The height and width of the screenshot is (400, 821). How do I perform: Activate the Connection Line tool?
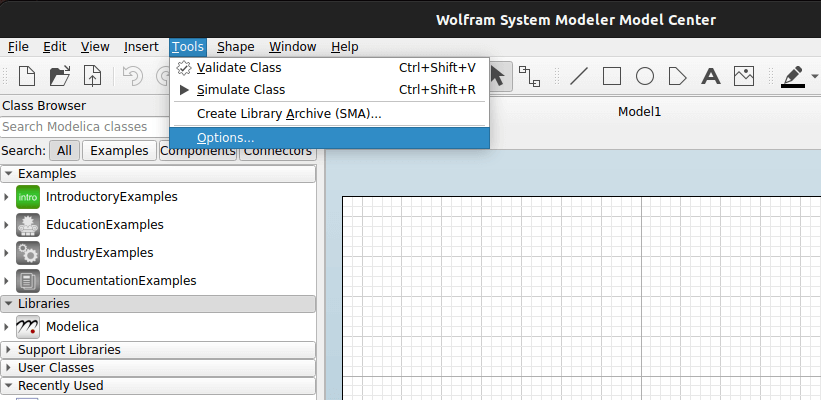point(529,76)
